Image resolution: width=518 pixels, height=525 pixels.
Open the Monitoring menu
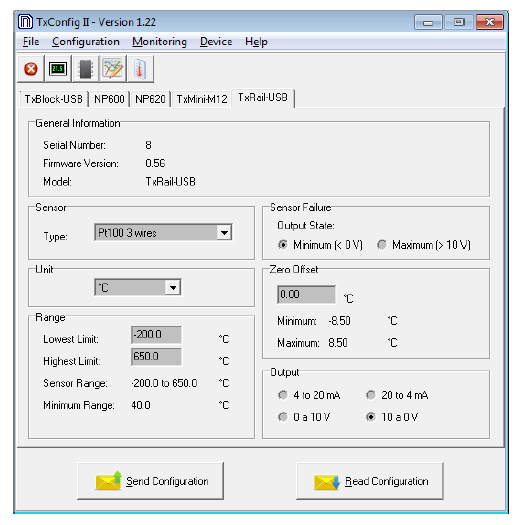(159, 42)
